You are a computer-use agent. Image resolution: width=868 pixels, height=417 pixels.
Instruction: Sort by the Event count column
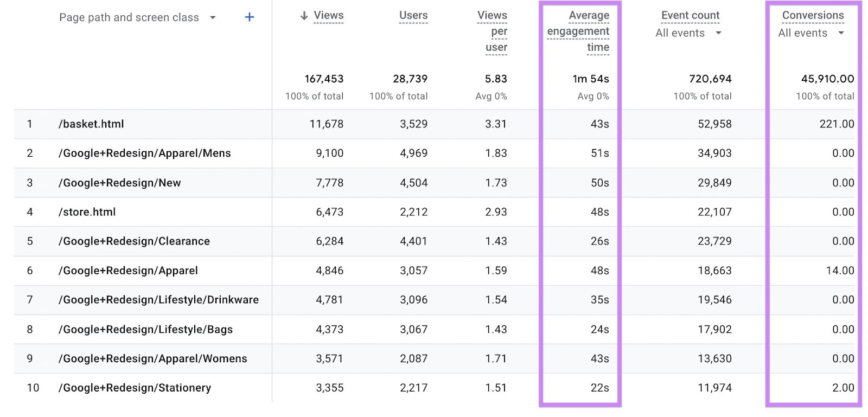tap(690, 15)
